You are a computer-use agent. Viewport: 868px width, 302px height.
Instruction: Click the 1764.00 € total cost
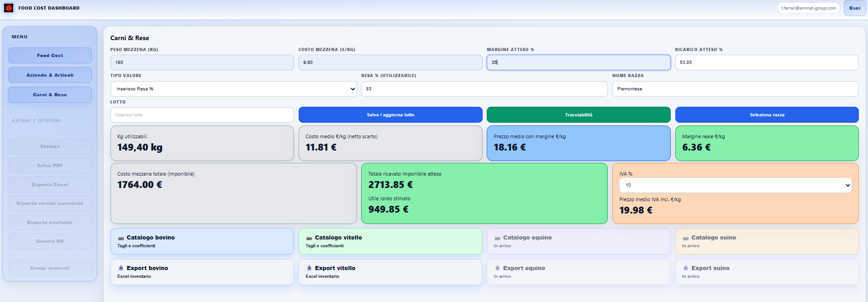(140, 185)
